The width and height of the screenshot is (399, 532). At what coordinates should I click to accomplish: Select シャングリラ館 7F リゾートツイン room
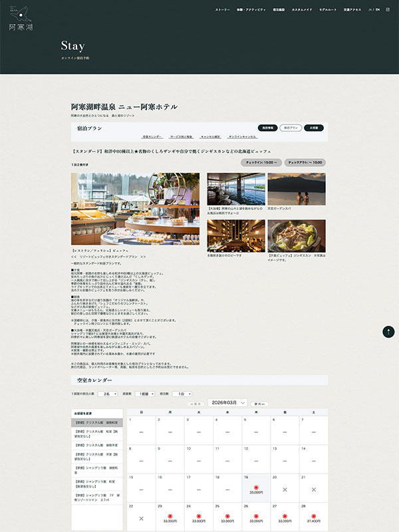(98, 498)
